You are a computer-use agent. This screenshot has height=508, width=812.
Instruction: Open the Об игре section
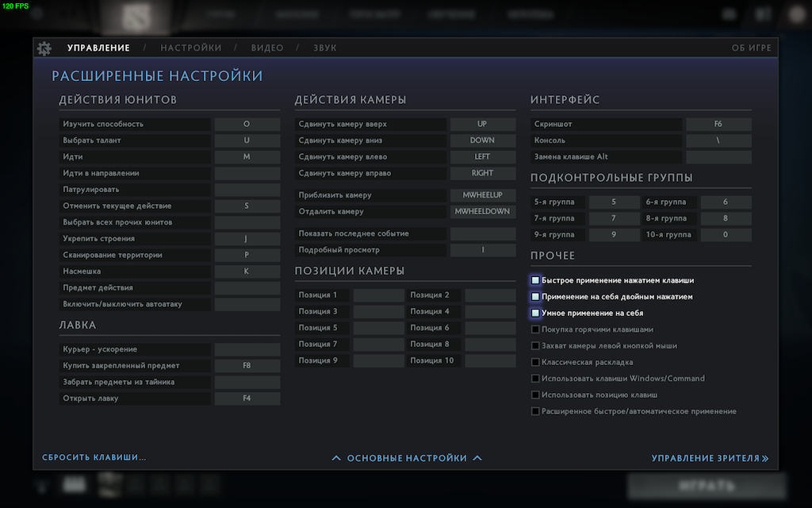pyautogui.click(x=751, y=48)
